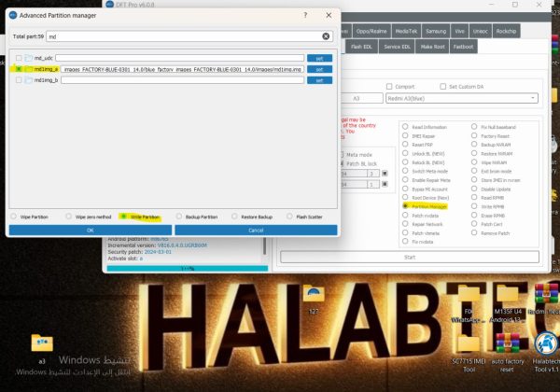Image resolution: width=560 pixels, height=392 pixels.
Task: Check the md_udc partition checkbox
Action: (x=19, y=58)
